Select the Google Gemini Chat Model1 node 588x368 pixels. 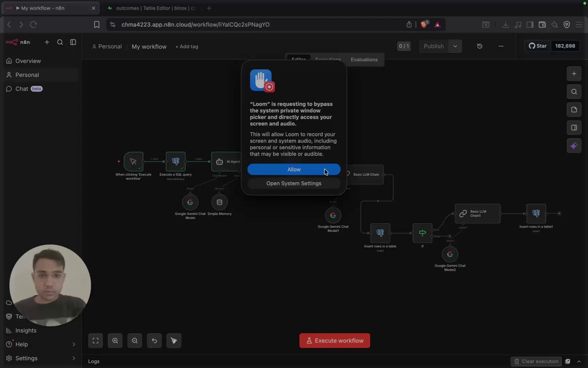(x=333, y=215)
